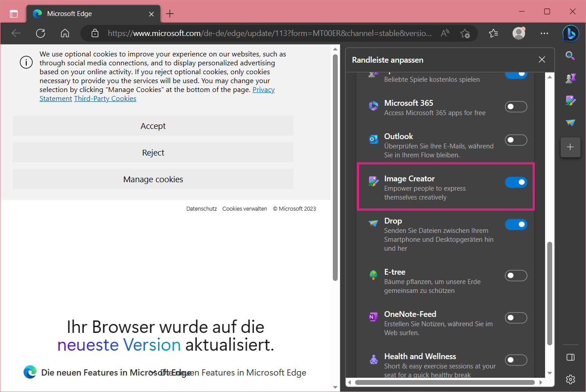The width and height of the screenshot is (586, 392).
Task: Switch off the Drop toggle
Action: (516, 224)
